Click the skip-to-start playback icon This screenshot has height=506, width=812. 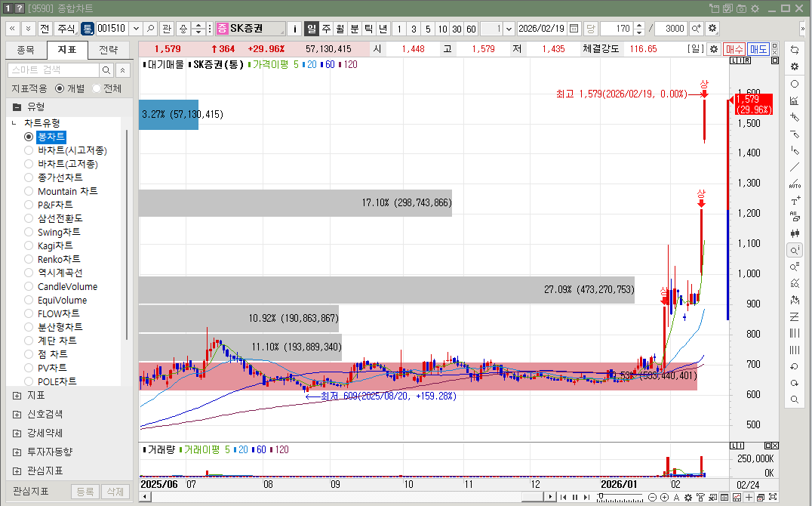pyautogui.click(x=564, y=497)
